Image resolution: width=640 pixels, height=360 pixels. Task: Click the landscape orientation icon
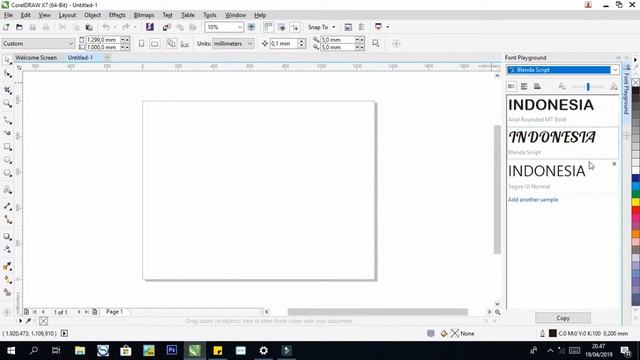pyautogui.click(x=155, y=44)
